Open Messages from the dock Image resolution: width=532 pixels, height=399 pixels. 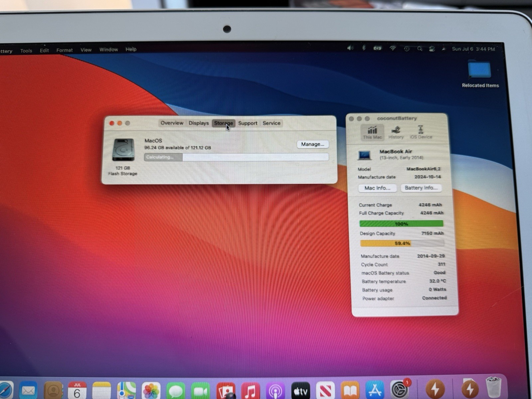point(176,390)
